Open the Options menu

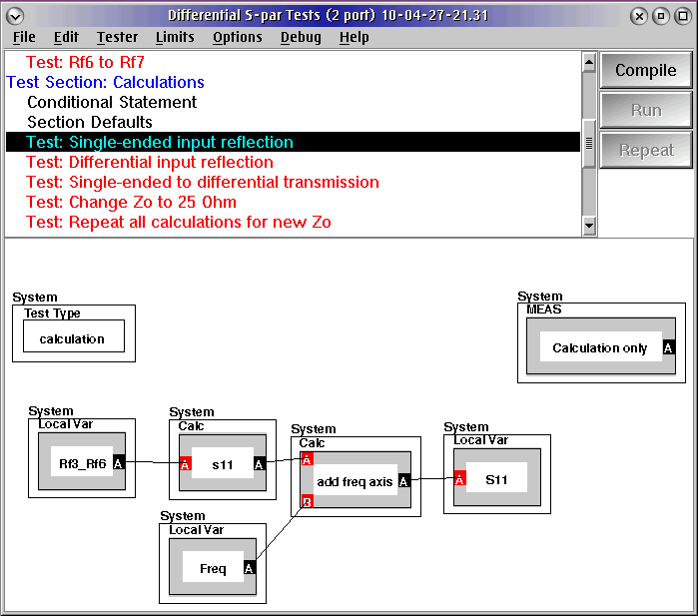pyautogui.click(x=238, y=37)
